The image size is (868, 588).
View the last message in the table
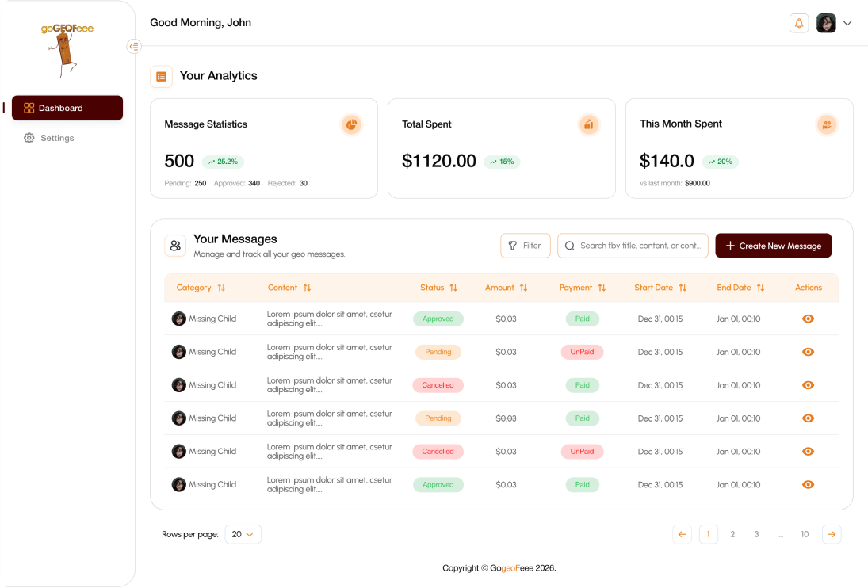(808, 484)
